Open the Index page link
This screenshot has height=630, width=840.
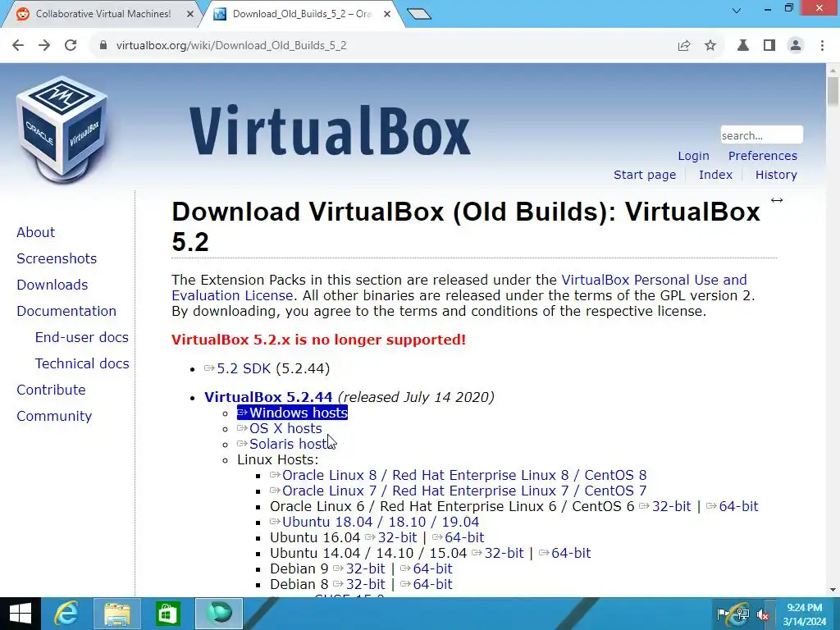(x=715, y=175)
